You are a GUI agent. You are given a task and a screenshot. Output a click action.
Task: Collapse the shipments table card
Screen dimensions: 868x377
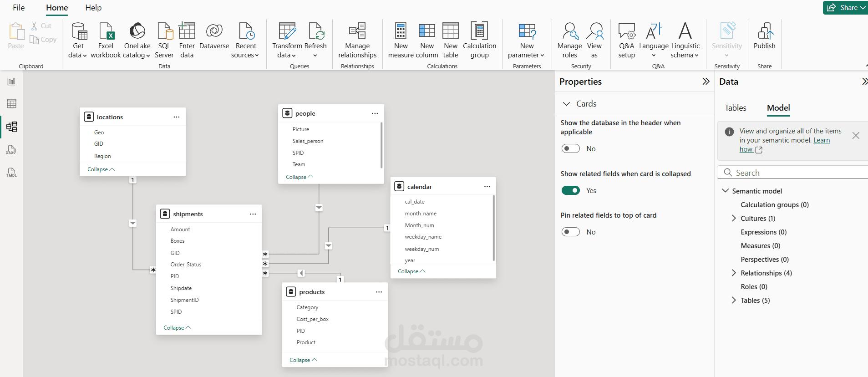pos(177,327)
